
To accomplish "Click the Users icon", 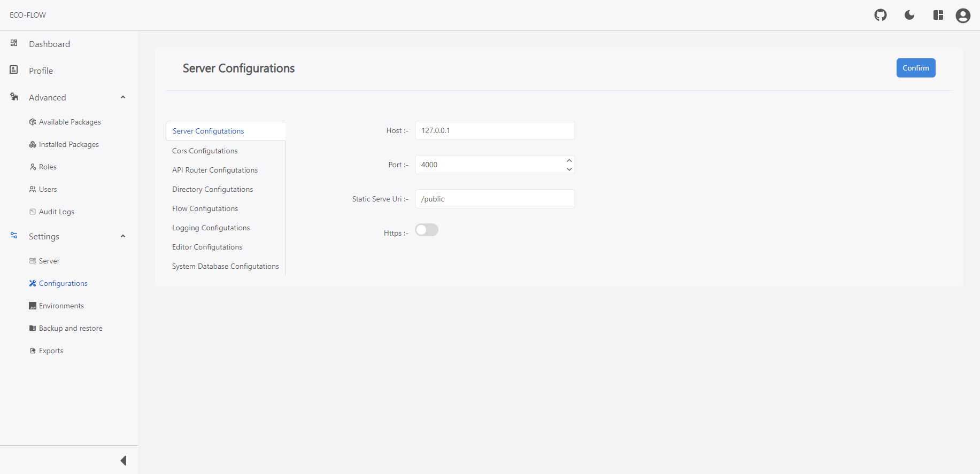I will pyautogui.click(x=33, y=189).
